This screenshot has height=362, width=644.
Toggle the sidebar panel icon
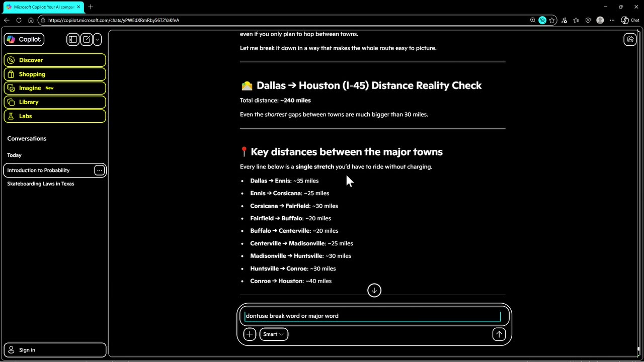click(73, 39)
